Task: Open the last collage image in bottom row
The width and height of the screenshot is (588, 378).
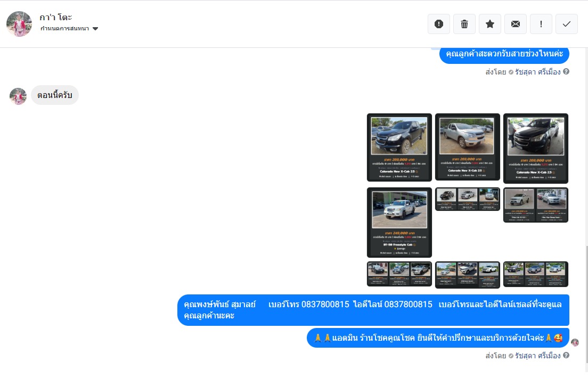Action: pos(536,274)
